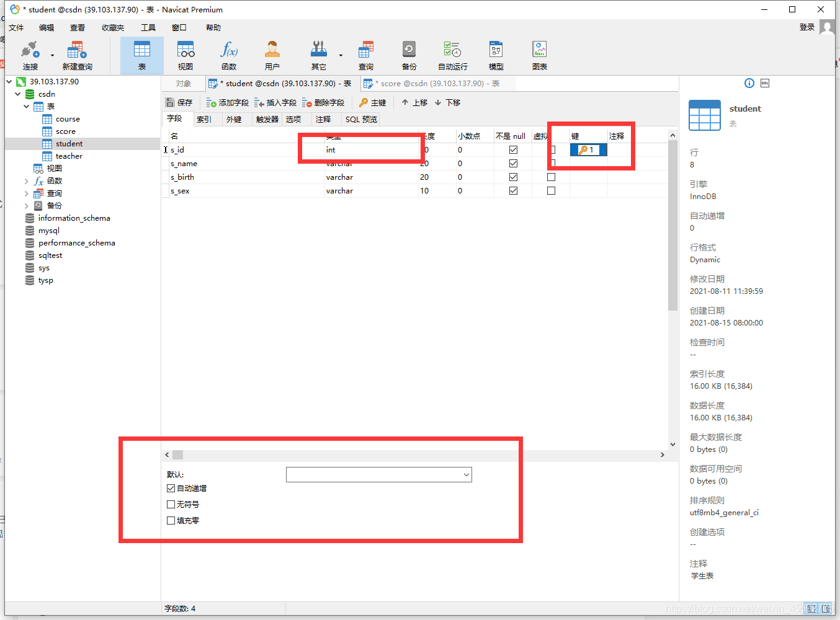The width and height of the screenshot is (840, 620).
Task: Collapse the csdn database tree node
Action: (x=18, y=94)
